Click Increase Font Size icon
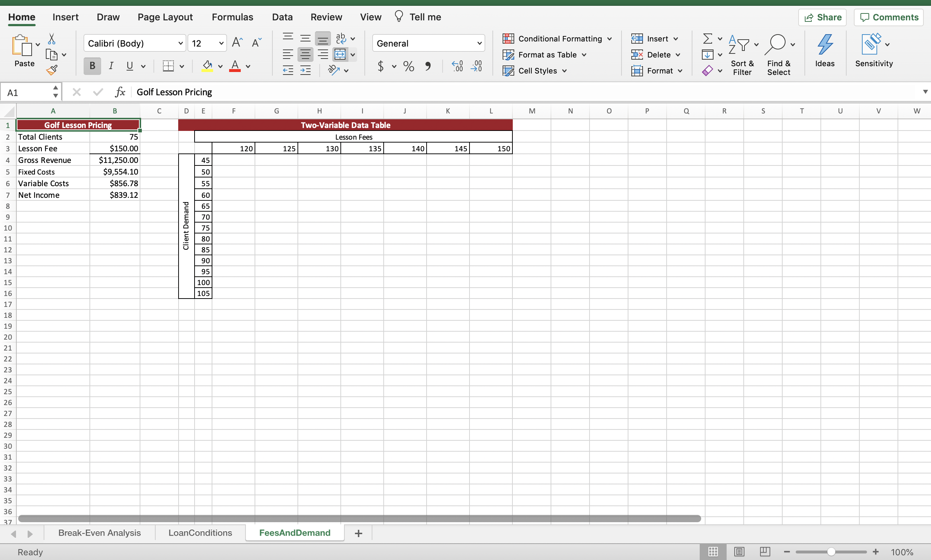This screenshot has height=560, width=931. click(237, 43)
